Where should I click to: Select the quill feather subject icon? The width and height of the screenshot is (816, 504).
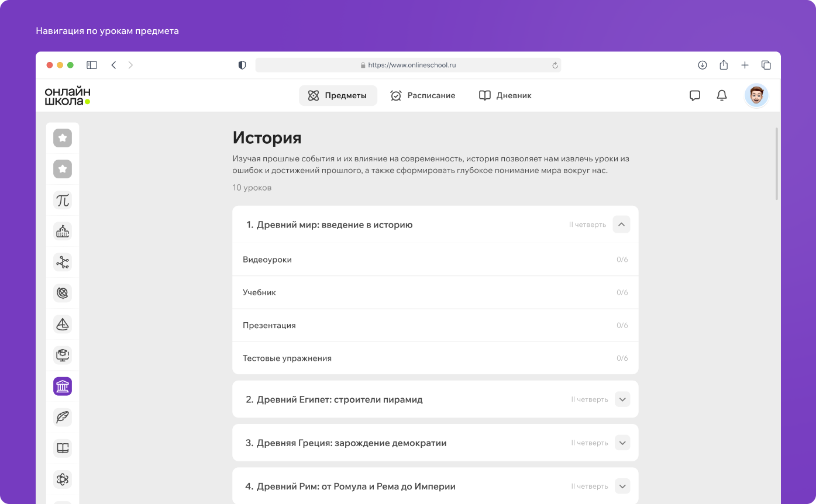click(x=62, y=417)
